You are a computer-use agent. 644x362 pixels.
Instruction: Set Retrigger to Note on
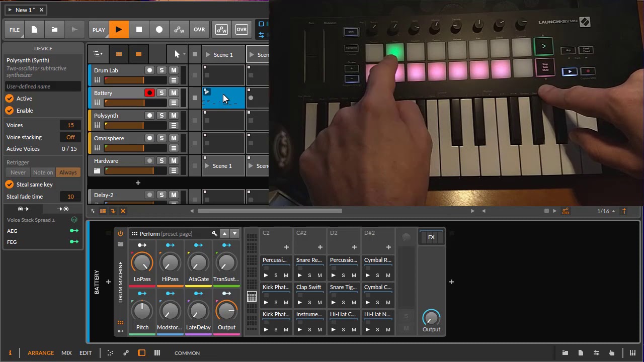[x=43, y=172]
